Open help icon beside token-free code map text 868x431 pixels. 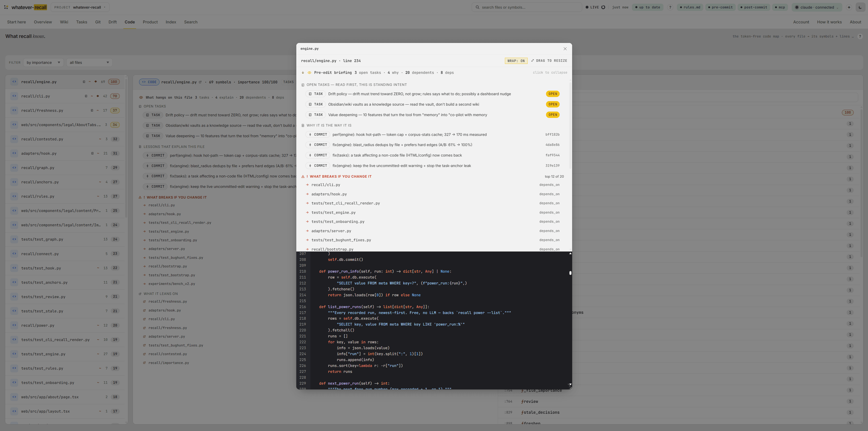tap(860, 36)
